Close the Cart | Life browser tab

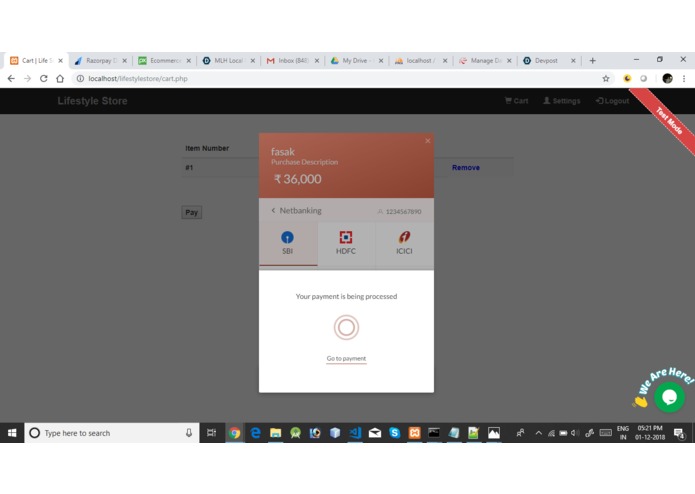pyautogui.click(x=60, y=61)
